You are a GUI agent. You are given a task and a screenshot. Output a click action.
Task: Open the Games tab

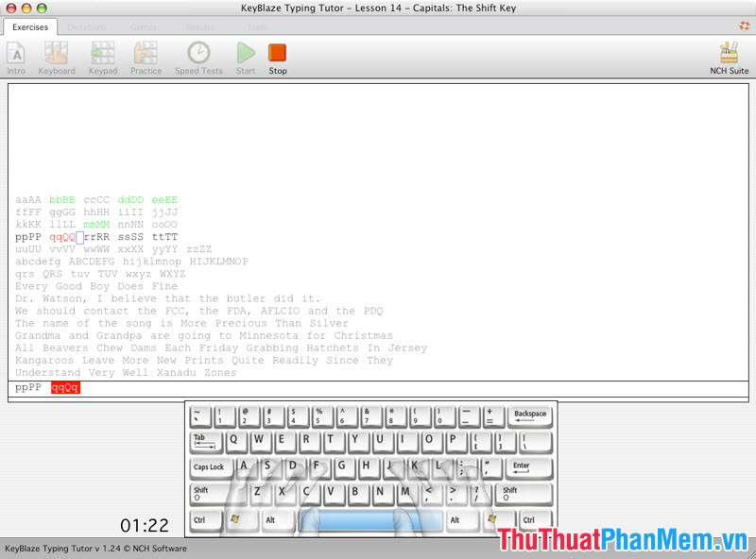pyautogui.click(x=143, y=27)
